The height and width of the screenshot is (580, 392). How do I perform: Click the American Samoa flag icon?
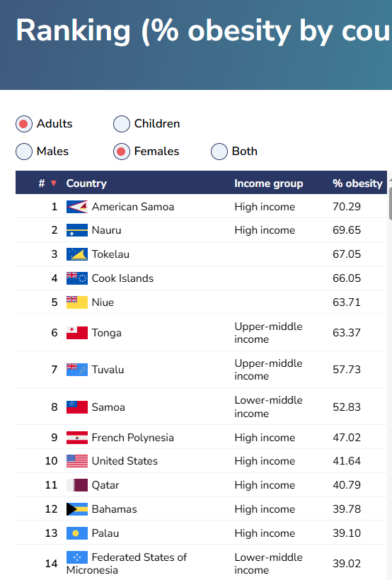pyautogui.click(x=77, y=207)
